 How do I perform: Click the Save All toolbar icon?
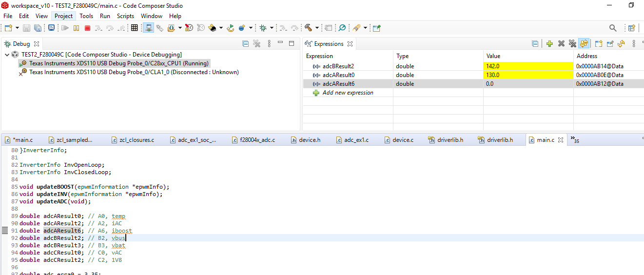(38, 28)
